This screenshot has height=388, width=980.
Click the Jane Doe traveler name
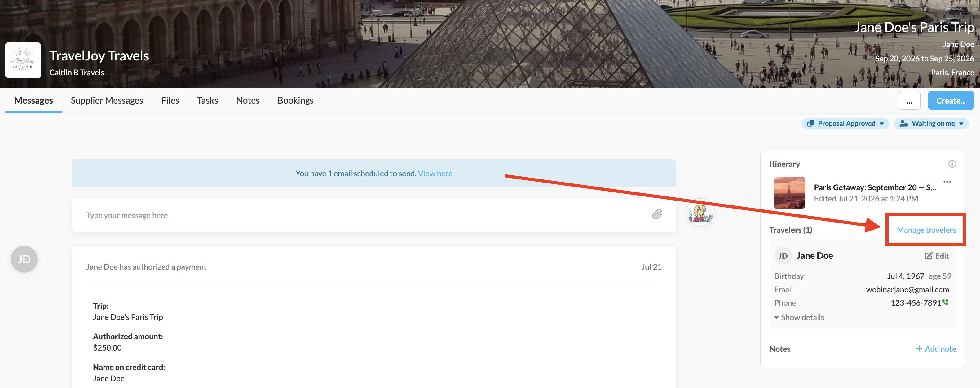tap(814, 256)
